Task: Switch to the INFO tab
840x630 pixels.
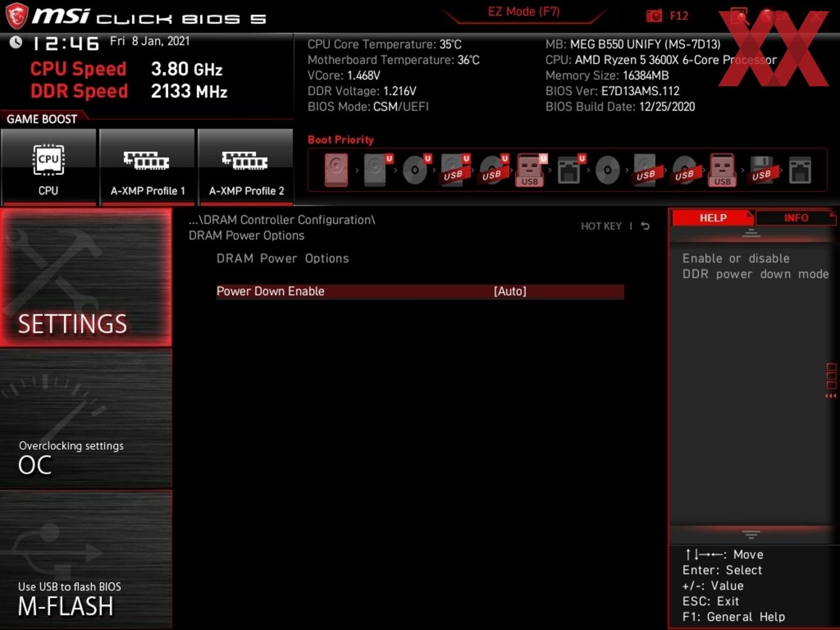Action: [796, 218]
